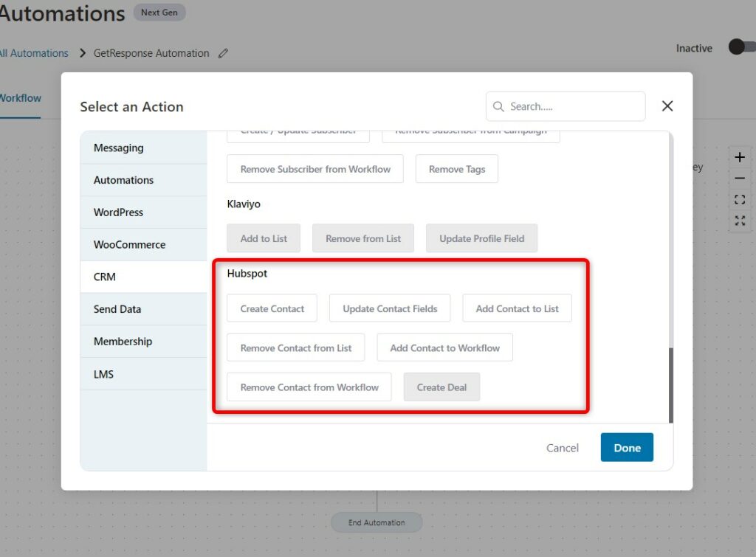This screenshot has height=557, width=756.
Task: Select Klaviyo Remove from List action
Action: tap(363, 238)
